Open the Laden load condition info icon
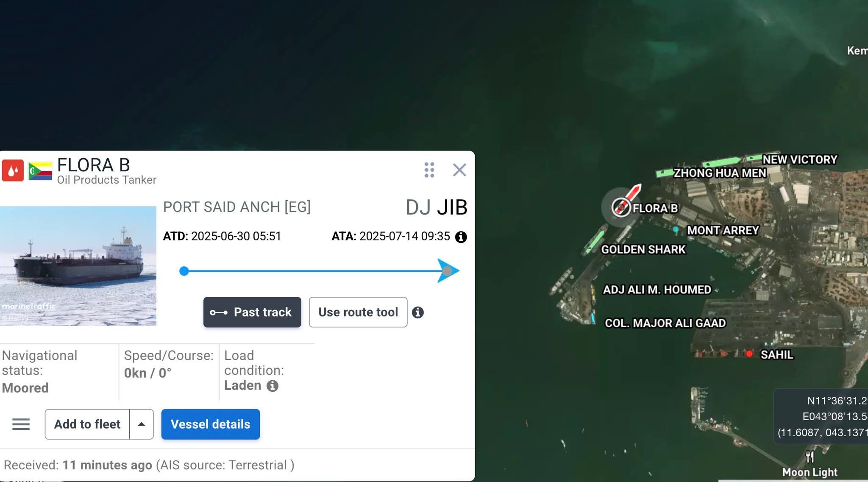Viewport: 868px width, 482px height. click(x=273, y=386)
